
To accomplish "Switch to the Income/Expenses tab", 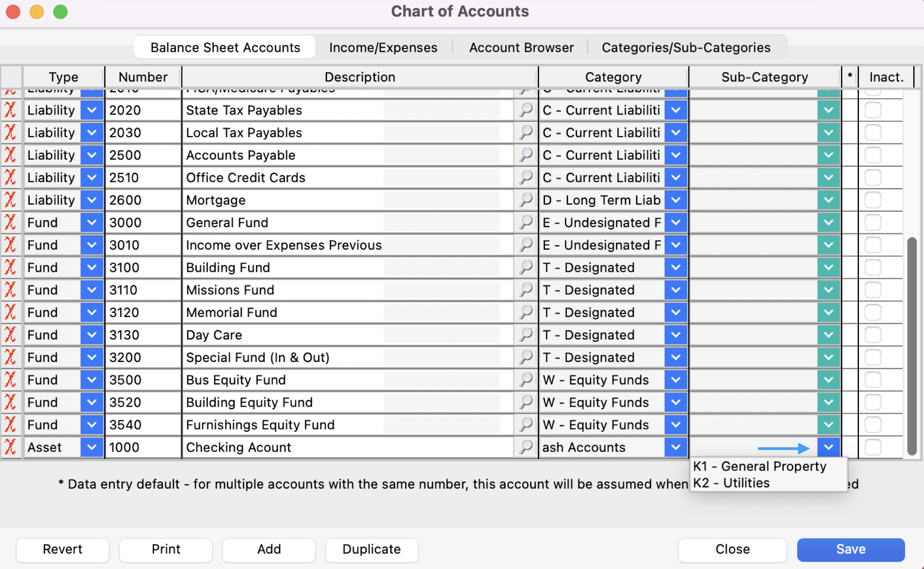I will [383, 47].
